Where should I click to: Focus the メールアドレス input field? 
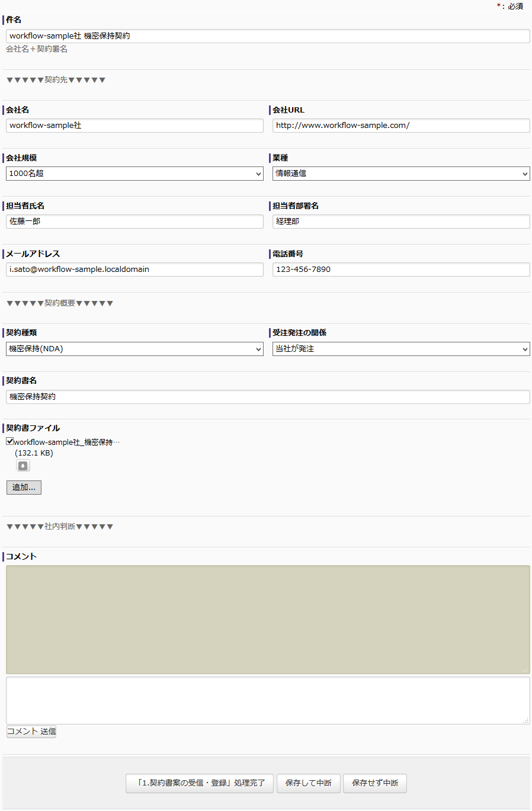[x=134, y=270]
